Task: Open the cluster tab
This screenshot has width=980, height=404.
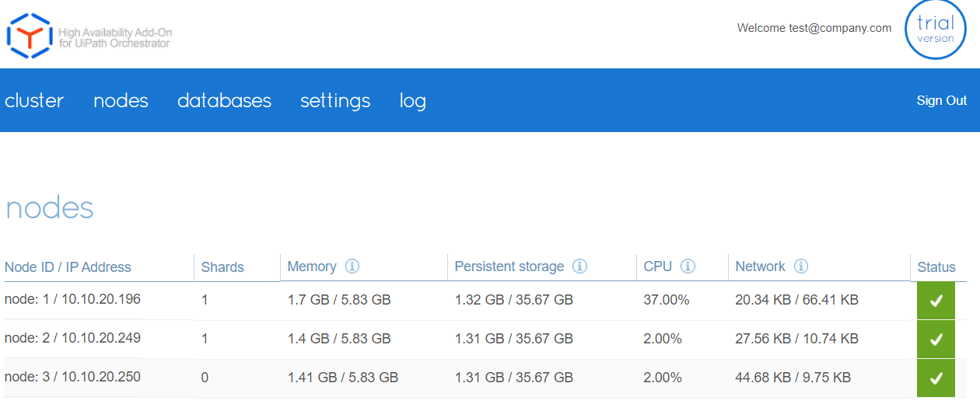Action: pyautogui.click(x=34, y=101)
